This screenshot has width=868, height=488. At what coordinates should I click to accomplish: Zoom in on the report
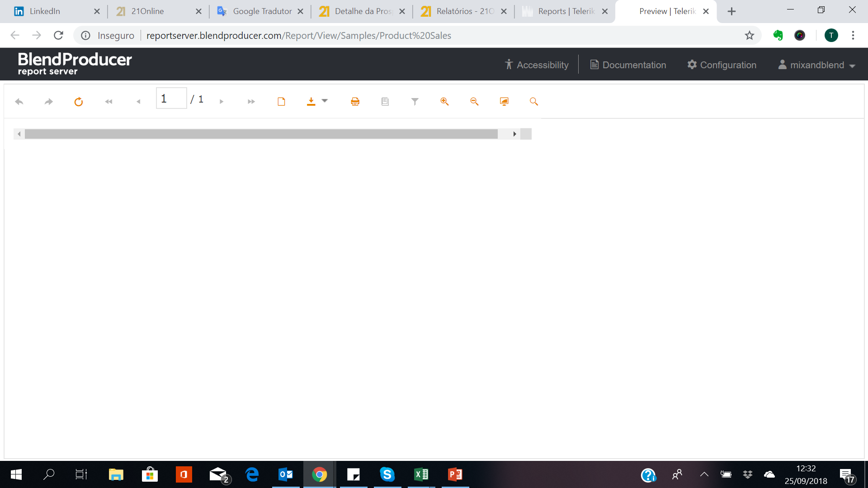[444, 102]
